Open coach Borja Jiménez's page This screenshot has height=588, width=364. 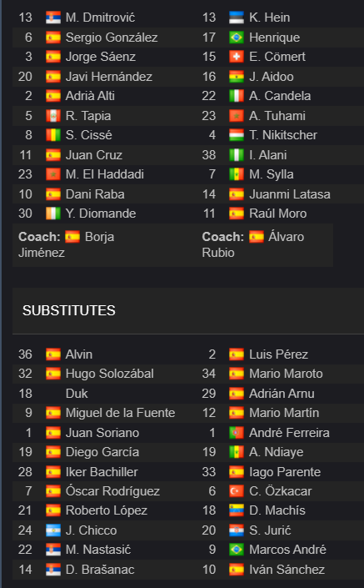67,244
